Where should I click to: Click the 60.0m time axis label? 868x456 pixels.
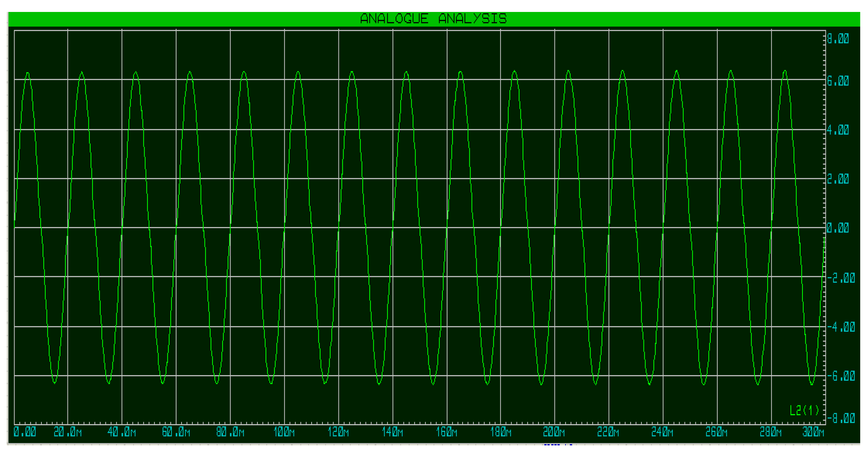pos(176,432)
